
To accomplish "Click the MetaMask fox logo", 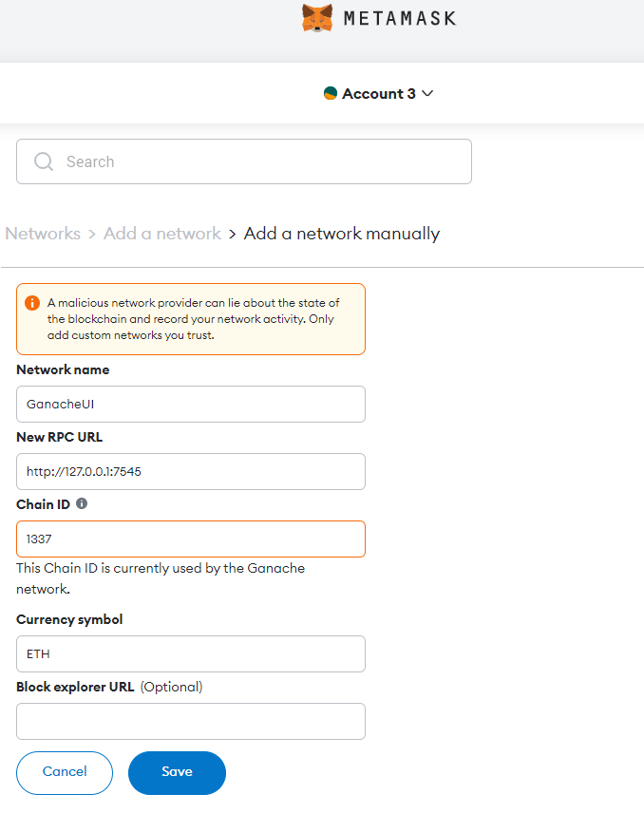I will click(317, 18).
